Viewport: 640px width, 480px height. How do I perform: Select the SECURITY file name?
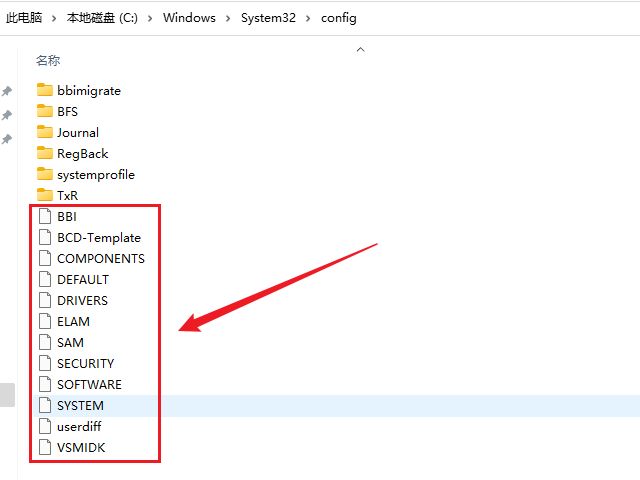(85, 363)
